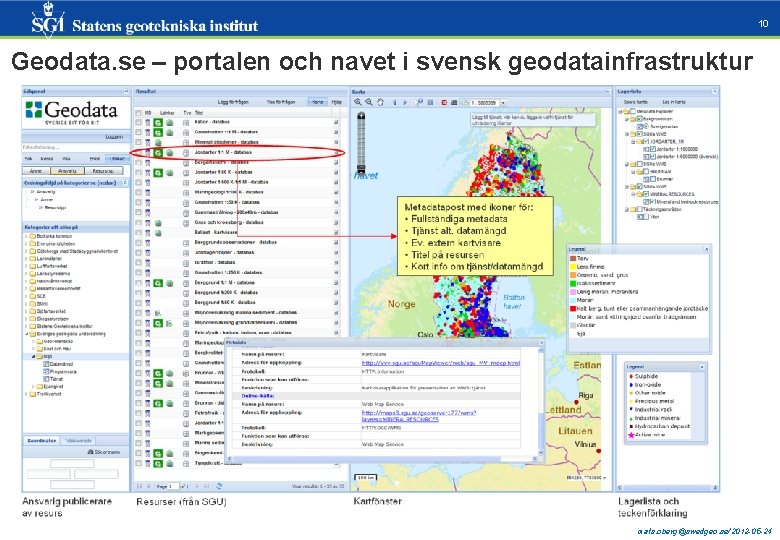Viewport: 780px width, 540px height.
Task: Click the globe map viewer icon on Jordarter 1:1 M row
Action: 170,153
